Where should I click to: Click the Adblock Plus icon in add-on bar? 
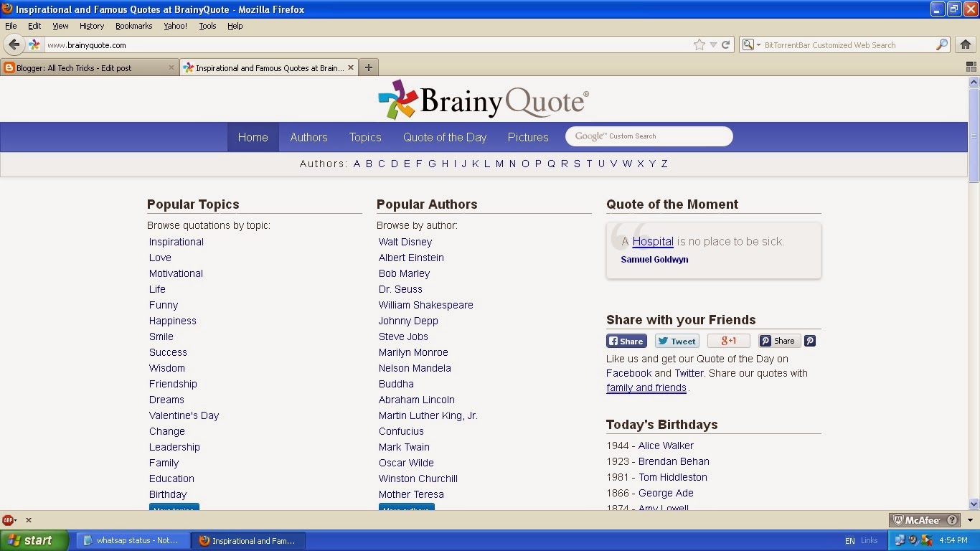tap(9, 520)
